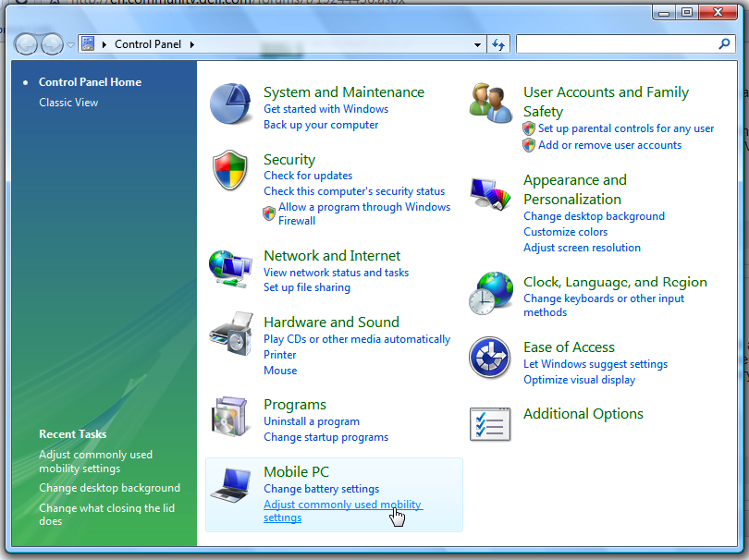Click Adjust screen resolution
Viewport: 749px width, 560px height.
tap(582, 248)
